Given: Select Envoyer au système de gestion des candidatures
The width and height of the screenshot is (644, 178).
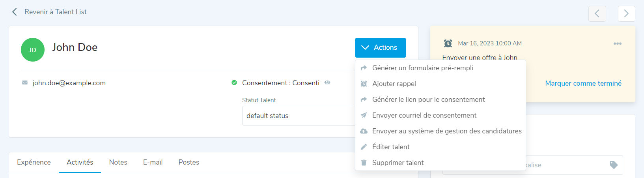Looking at the screenshot, I should [x=446, y=131].
